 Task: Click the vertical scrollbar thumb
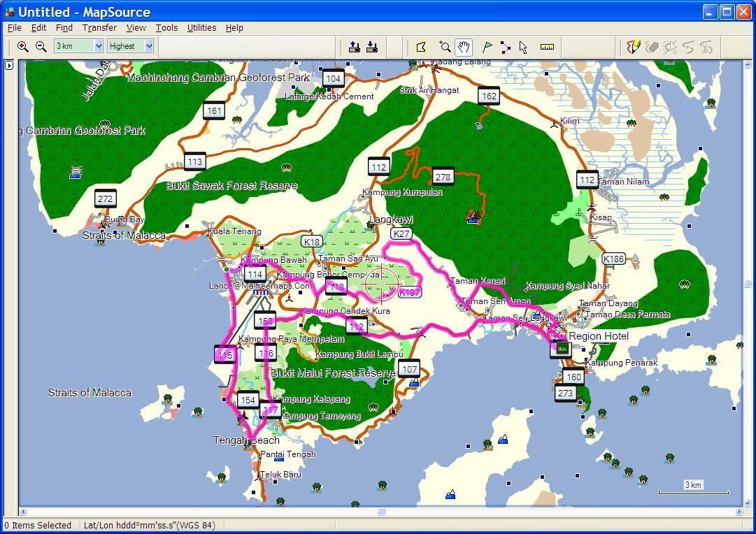tap(748, 284)
